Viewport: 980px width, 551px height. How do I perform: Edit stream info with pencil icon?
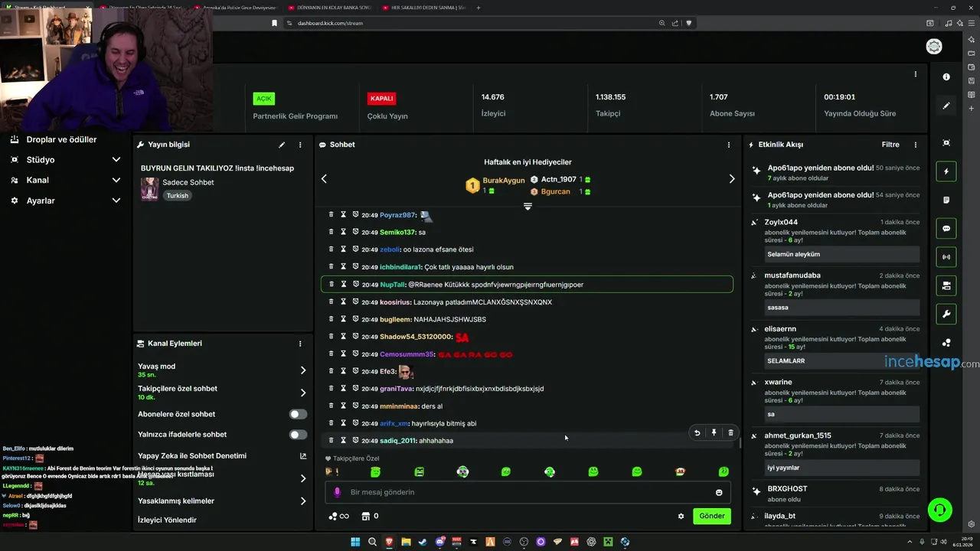282,145
